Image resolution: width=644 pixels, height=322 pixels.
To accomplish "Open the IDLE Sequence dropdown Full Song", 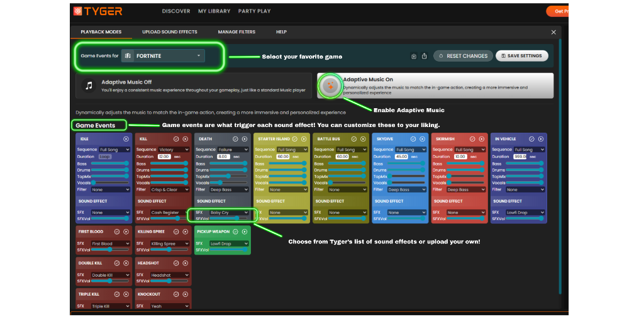I will (x=114, y=150).
